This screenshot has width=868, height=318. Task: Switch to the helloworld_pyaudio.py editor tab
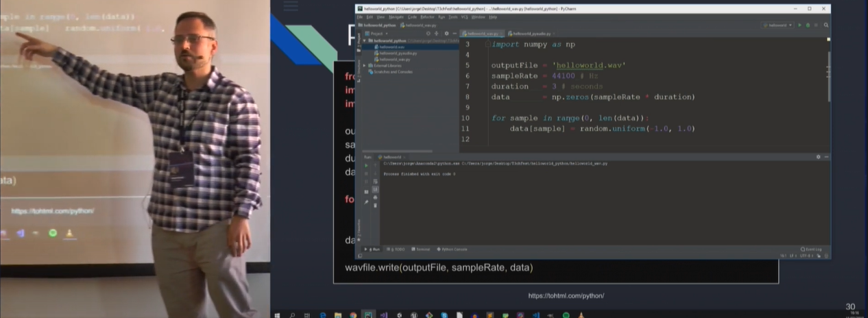[x=531, y=33]
